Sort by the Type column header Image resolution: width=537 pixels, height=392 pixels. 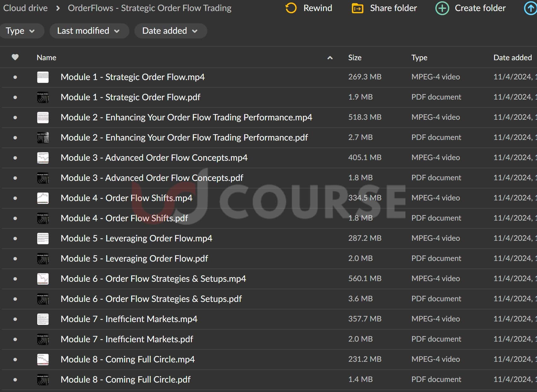click(x=419, y=58)
